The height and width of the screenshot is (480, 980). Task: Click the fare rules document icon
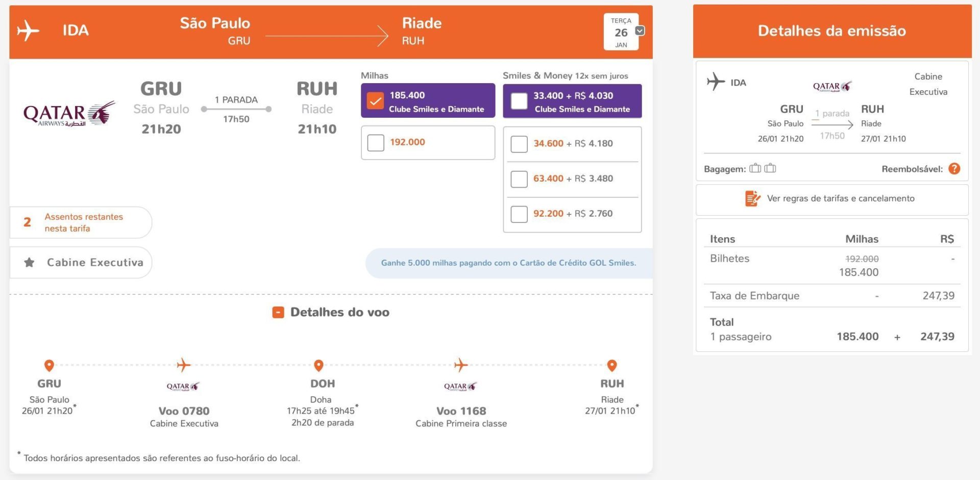point(752,198)
